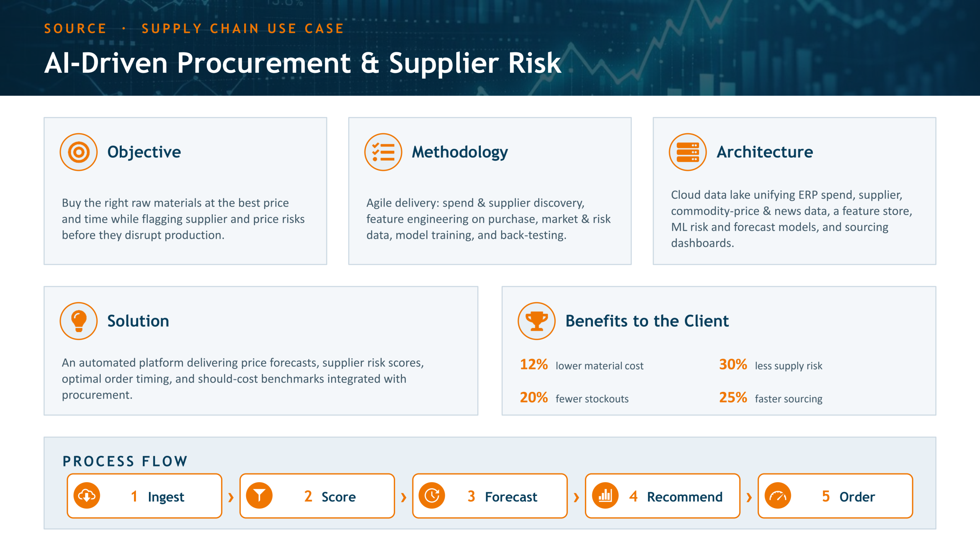The width and height of the screenshot is (980, 551).
Task: Click the Objective target icon
Action: point(78,152)
